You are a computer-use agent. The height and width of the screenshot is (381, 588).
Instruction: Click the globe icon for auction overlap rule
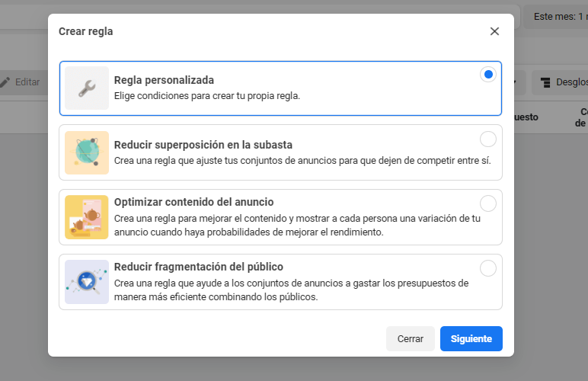point(87,152)
